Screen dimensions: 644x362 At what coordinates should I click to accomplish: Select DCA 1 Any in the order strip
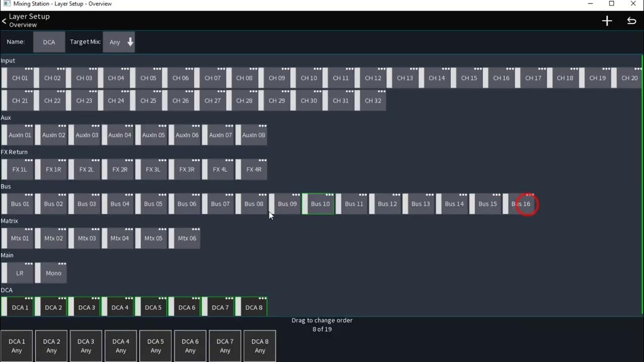pos(17,346)
